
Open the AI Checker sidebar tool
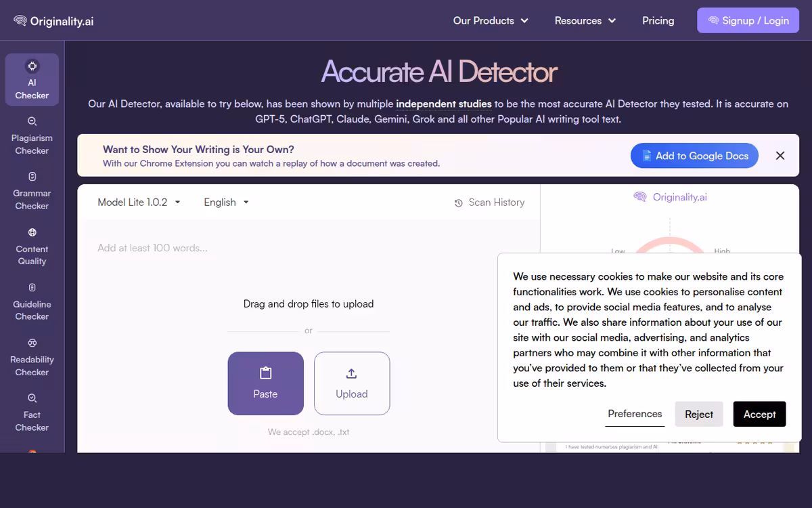coord(32,80)
